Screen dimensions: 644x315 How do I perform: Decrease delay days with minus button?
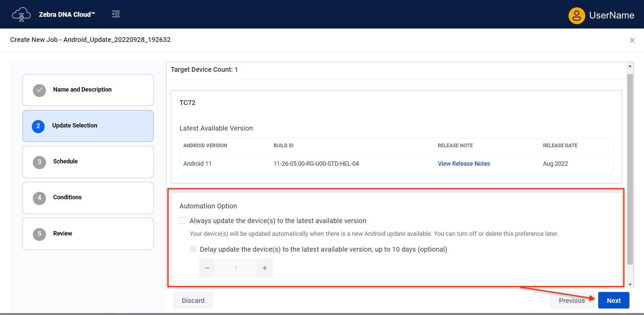tap(207, 268)
